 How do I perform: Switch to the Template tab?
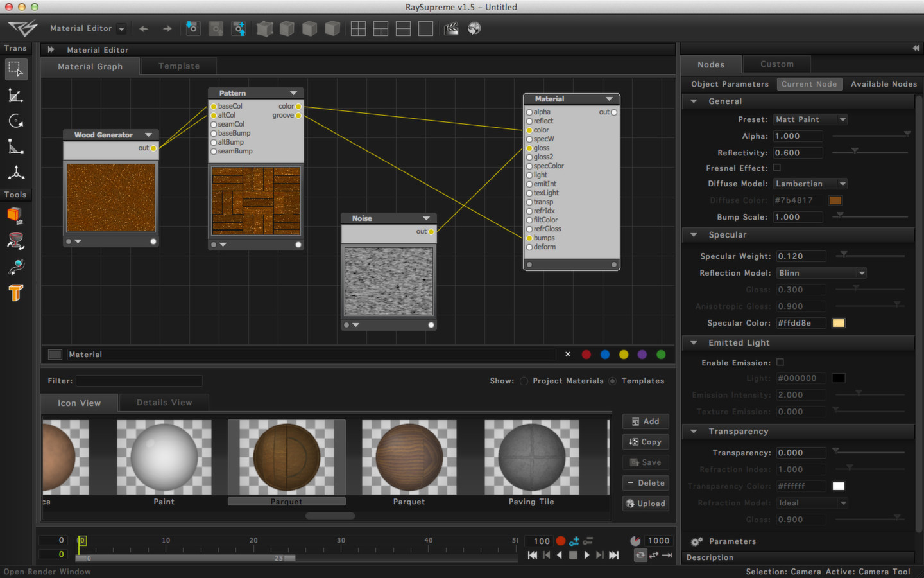pyautogui.click(x=178, y=66)
